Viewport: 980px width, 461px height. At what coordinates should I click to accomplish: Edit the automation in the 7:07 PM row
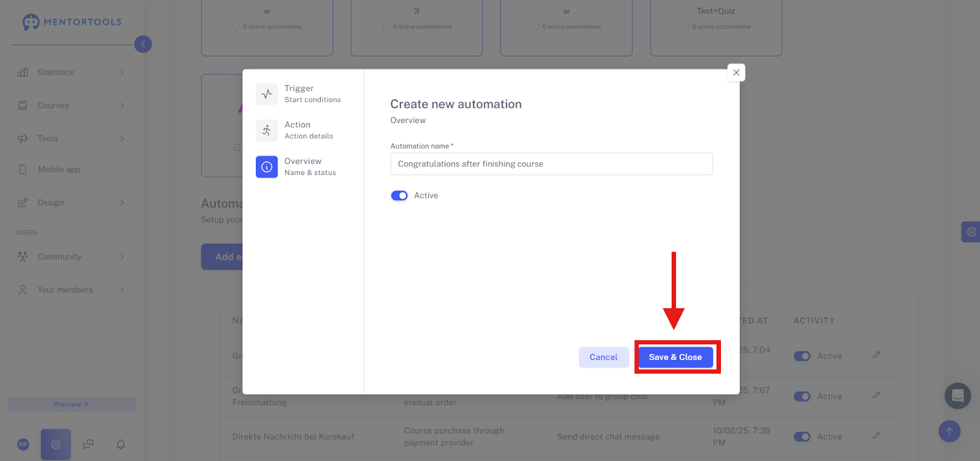876,395
